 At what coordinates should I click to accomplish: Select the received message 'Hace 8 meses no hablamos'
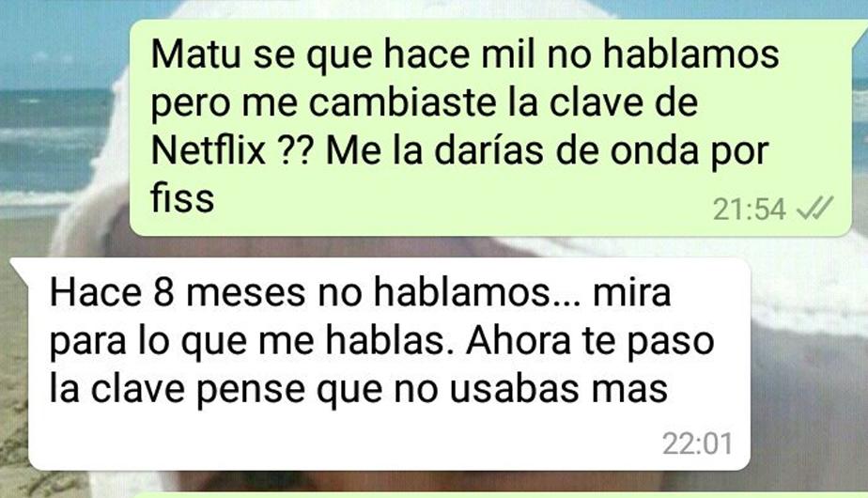(x=389, y=364)
